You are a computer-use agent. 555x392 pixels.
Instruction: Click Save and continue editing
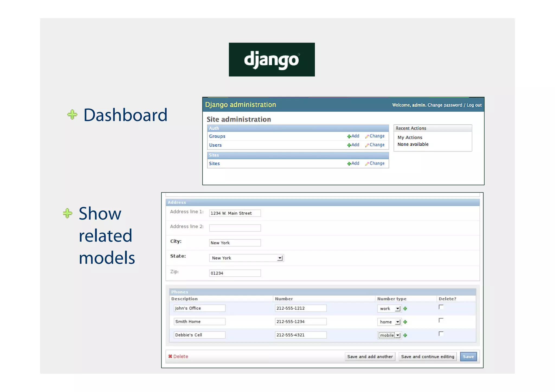coord(428,357)
